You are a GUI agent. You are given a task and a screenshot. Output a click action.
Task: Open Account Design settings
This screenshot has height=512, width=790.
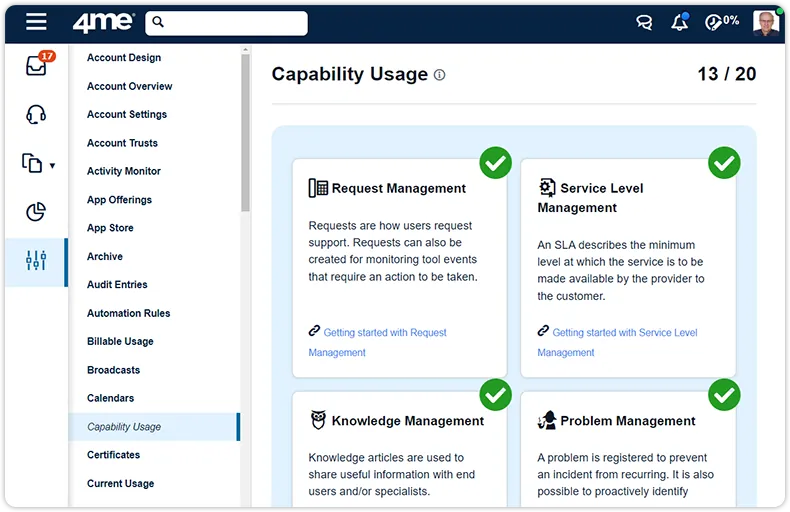124,57
